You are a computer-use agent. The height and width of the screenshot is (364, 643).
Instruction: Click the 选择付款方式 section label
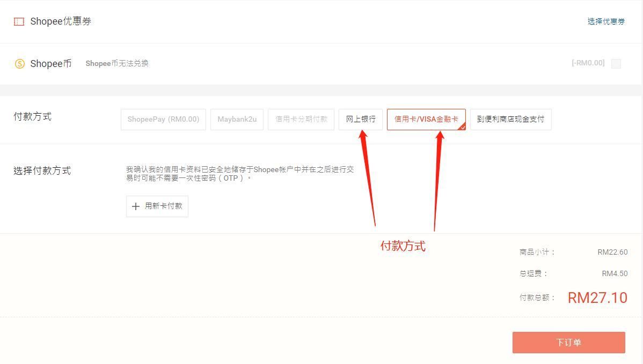coord(42,170)
